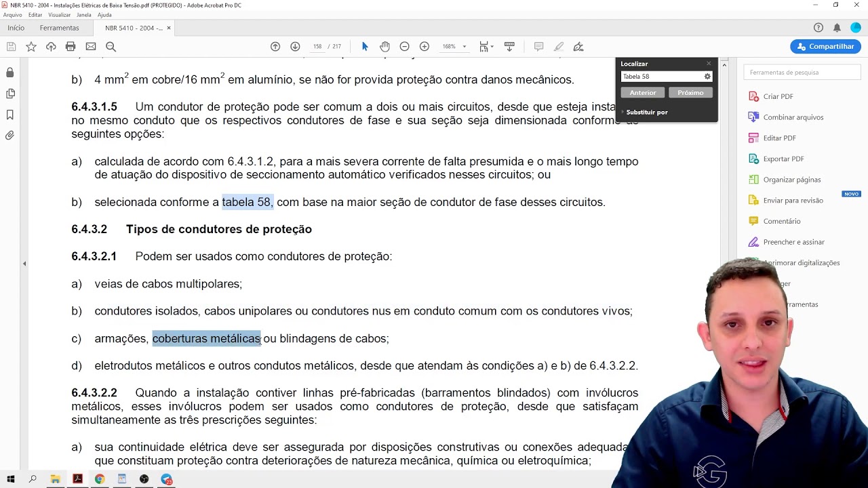The image size is (868, 488).
Task: Open Google Chrome from taskbar
Action: coord(100,479)
